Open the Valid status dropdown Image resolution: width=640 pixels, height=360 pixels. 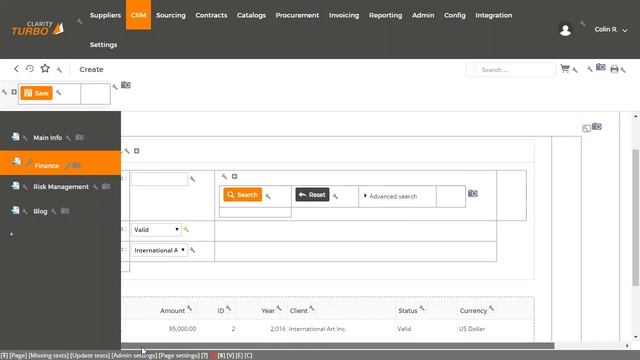click(156, 230)
